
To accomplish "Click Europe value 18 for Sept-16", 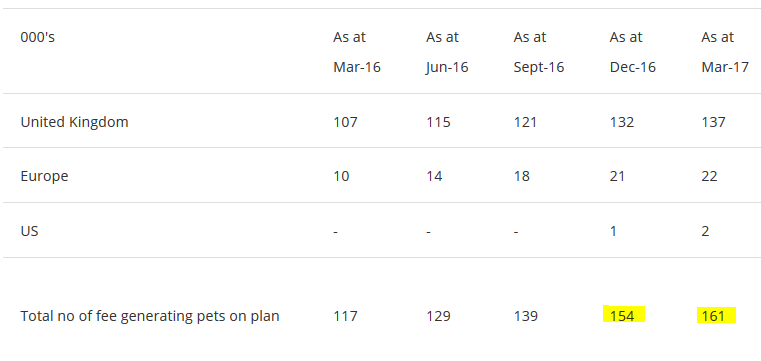I will [x=522, y=176].
